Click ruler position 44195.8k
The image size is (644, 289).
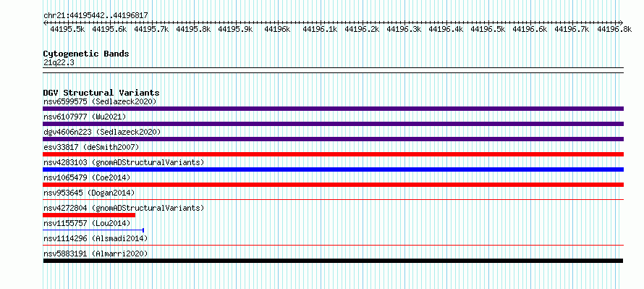click(x=193, y=29)
